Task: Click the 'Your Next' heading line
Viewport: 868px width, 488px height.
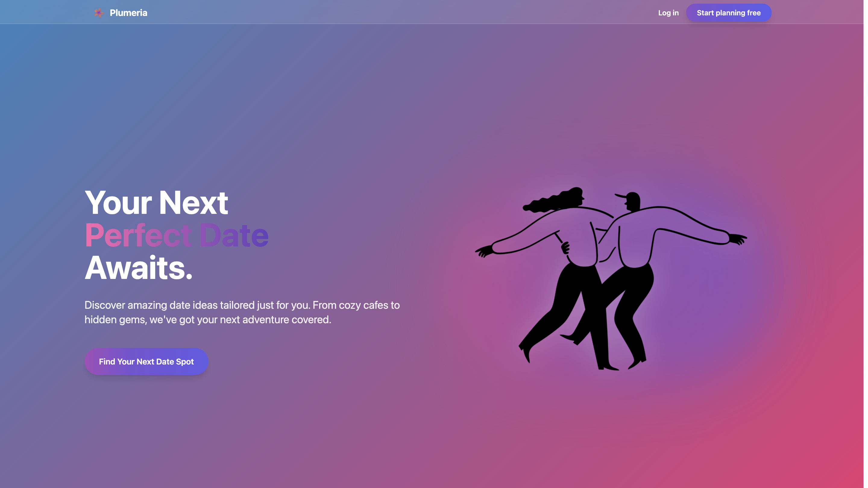Action: [x=156, y=202]
